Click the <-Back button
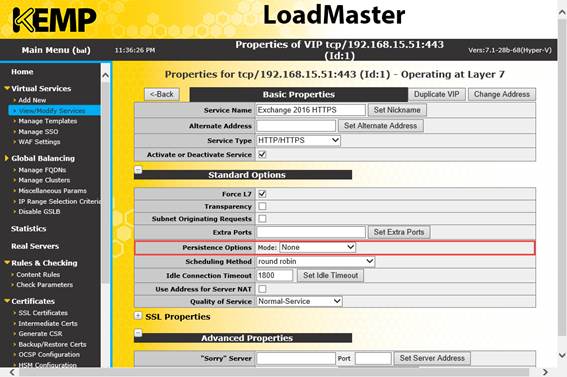 click(x=162, y=94)
